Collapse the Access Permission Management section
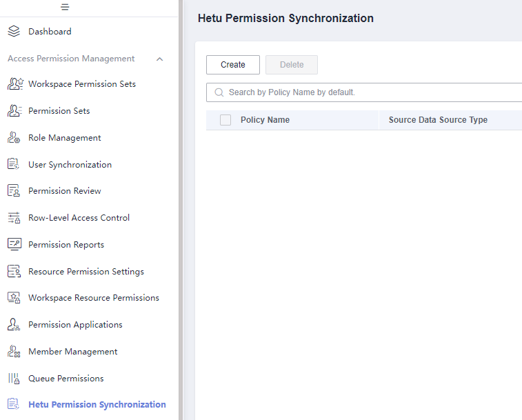 [x=160, y=59]
